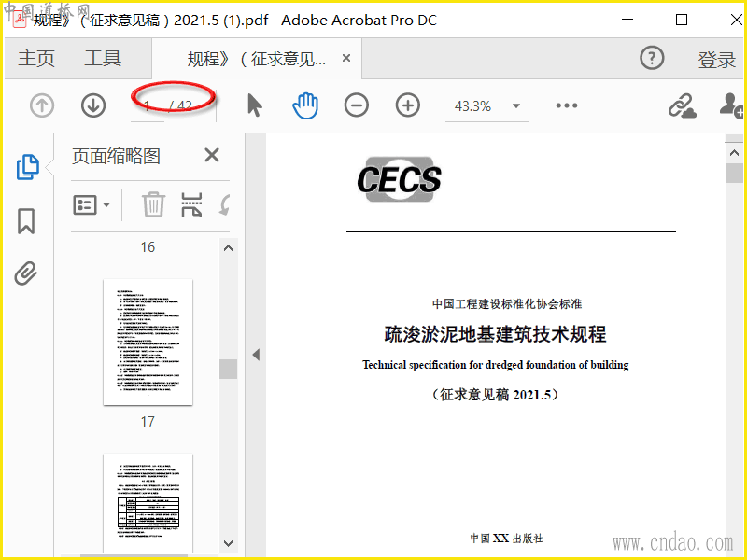Open thumbnail panel options menu
The width and height of the screenshot is (747, 560).
[92, 204]
